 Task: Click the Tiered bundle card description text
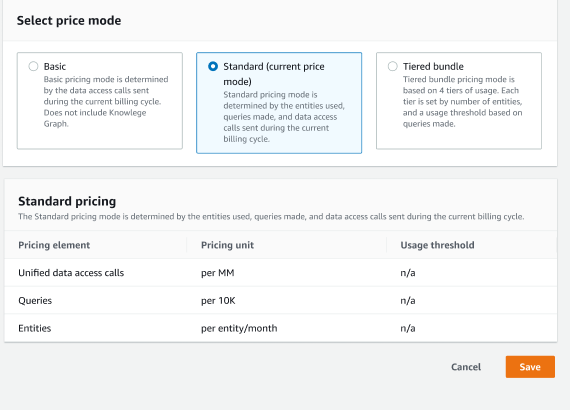pos(462,101)
